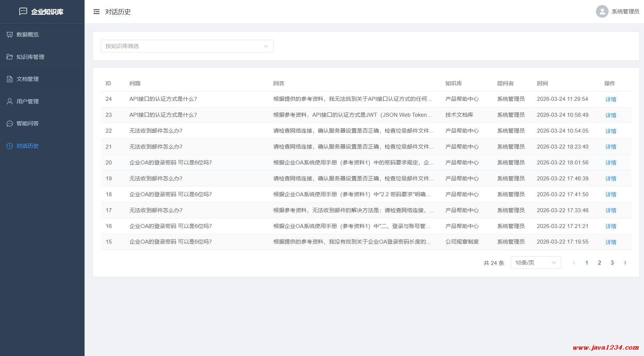Viewport: 644px width, 356px height.
Task: Expand the 10条/页 page size selector
Action: tap(535, 263)
